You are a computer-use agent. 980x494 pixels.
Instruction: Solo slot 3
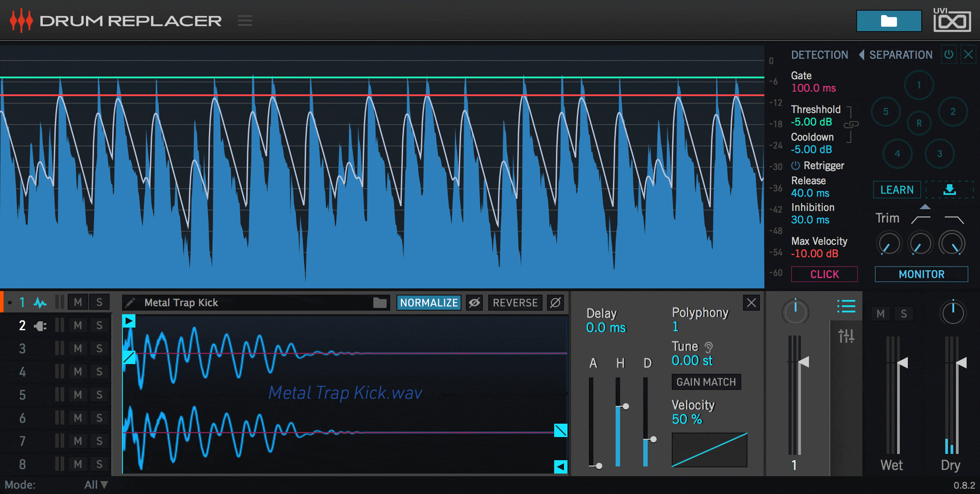click(x=99, y=349)
